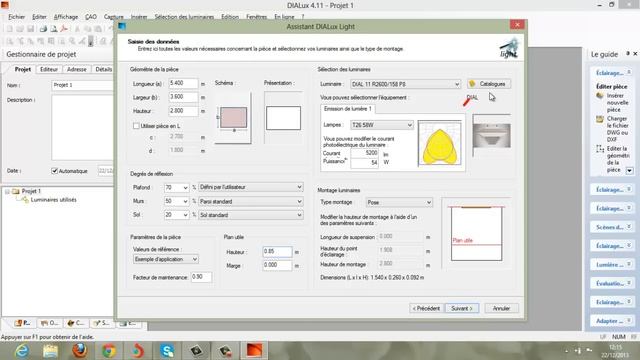The width and height of the screenshot is (640, 360).
Task: Toggle the Automatique date checkbox
Action: [54, 171]
